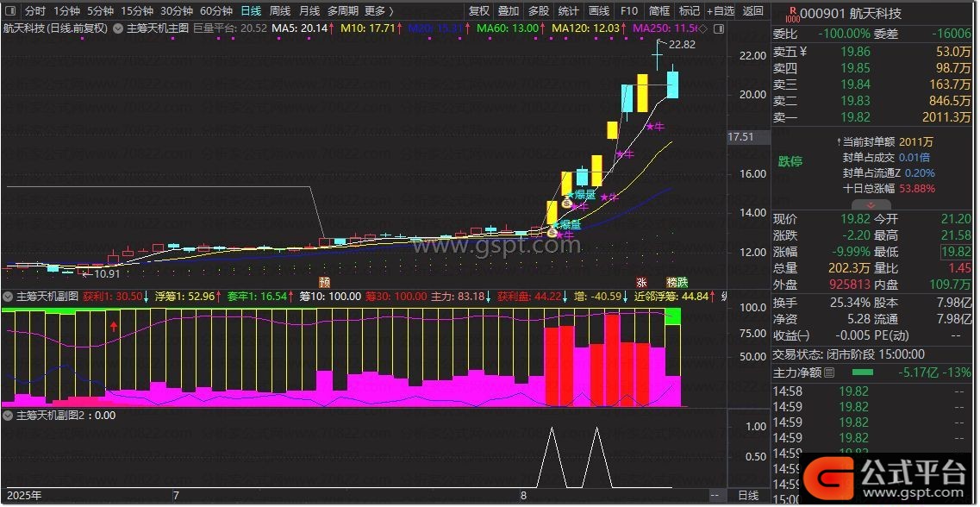
Task: Click the 10.91 low price label
Action: (106, 274)
